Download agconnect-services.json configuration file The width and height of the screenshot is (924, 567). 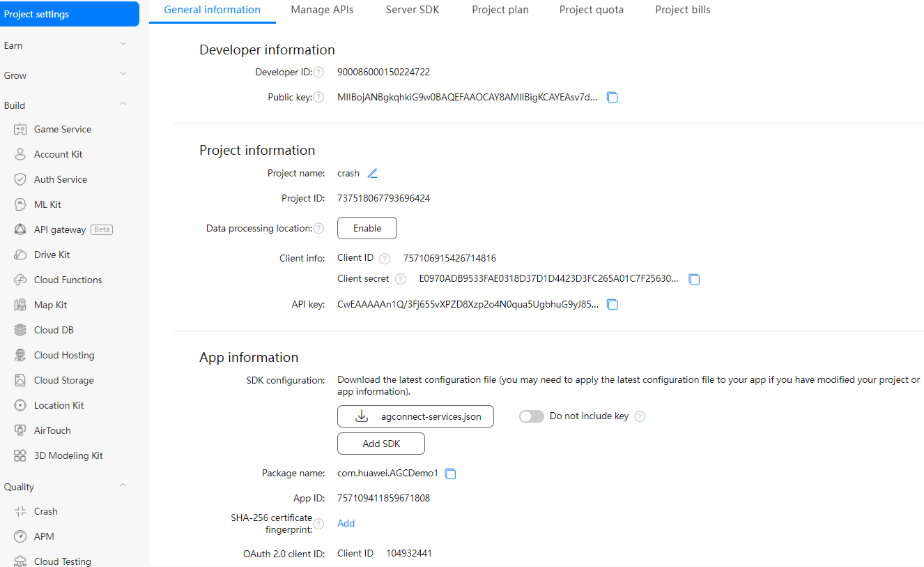(415, 416)
